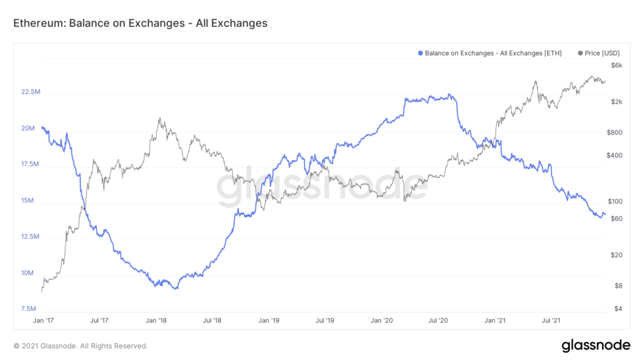This screenshot has height=362, width=644.
Task: Click the blue Balance on Exchanges legend dot
Action: point(421,53)
